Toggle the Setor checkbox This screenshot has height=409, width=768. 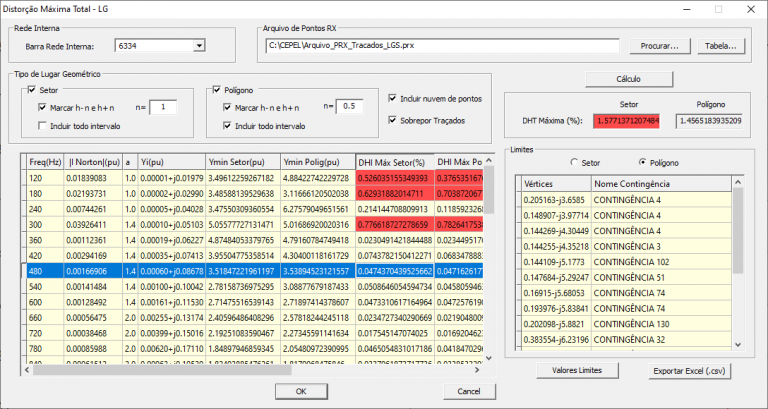pos(30,90)
